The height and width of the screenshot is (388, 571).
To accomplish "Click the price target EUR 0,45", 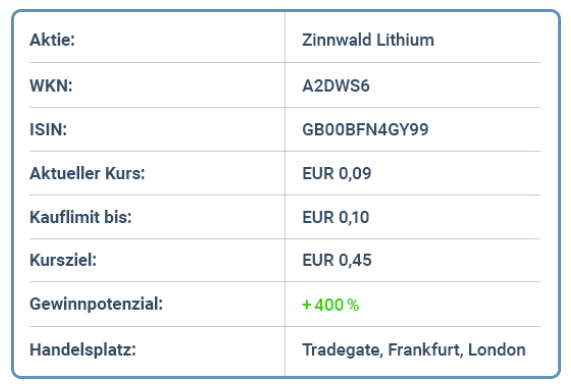I will [337, 260].
